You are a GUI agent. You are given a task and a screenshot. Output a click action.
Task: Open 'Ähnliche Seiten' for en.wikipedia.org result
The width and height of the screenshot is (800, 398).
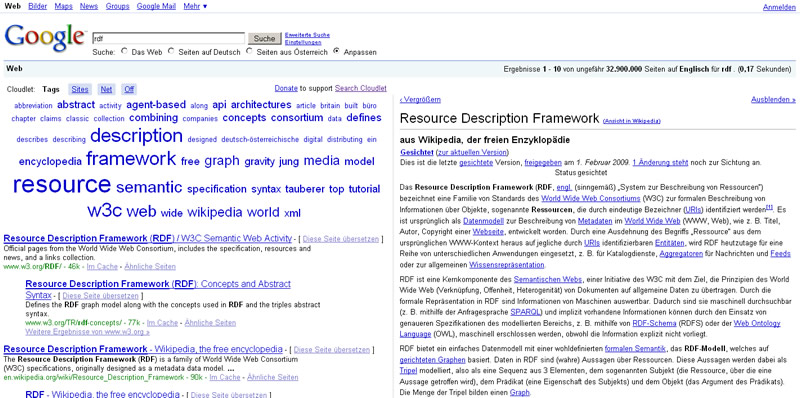click(x=272, y=378)
